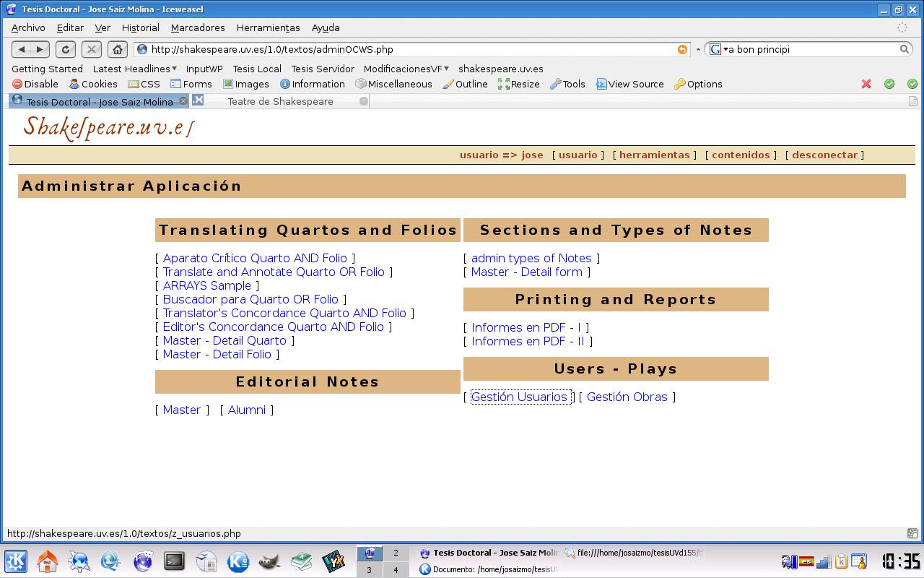Screen dimensions: 924x578
Task: Switch to virtual desktop 2
Action: click(x=395, y=553)
